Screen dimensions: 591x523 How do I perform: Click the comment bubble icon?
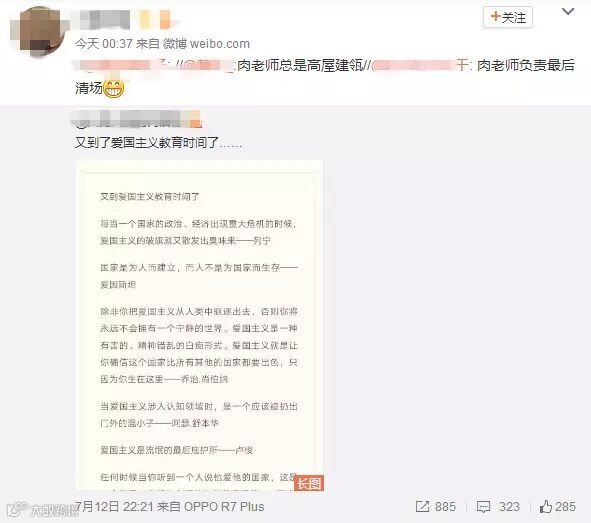click(483, 507)
